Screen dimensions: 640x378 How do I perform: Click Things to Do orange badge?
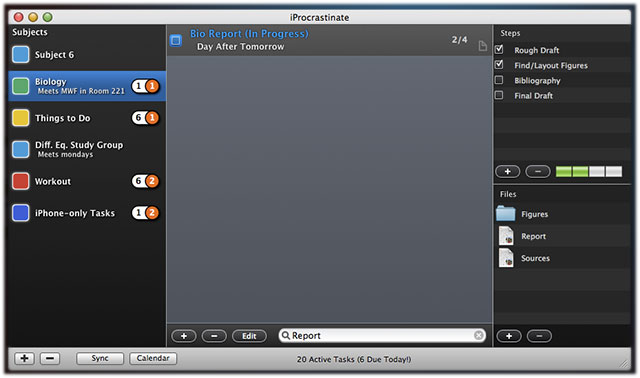click(152, 118)
